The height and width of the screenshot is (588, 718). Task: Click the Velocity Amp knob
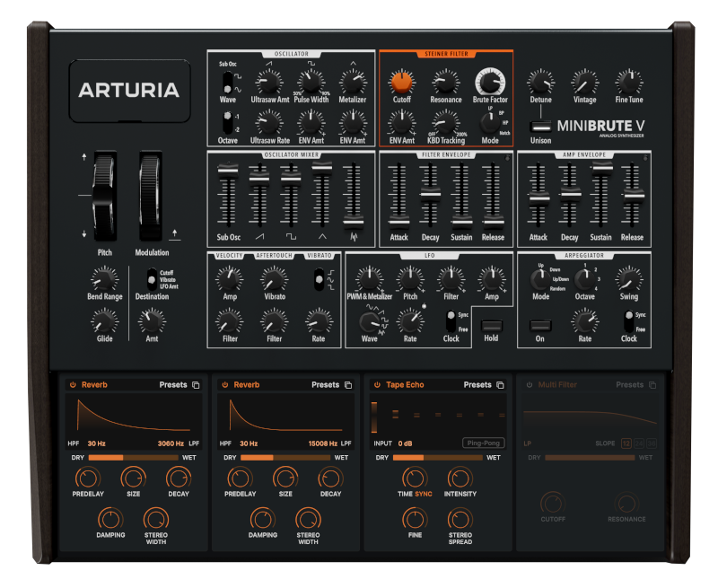(x=230, y=279)
